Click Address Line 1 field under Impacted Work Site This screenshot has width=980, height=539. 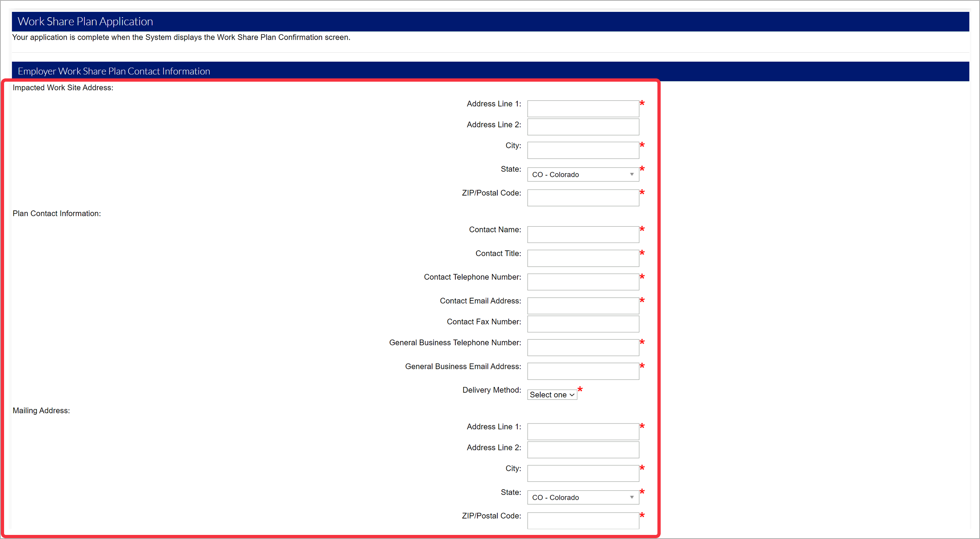coord(583,109)
